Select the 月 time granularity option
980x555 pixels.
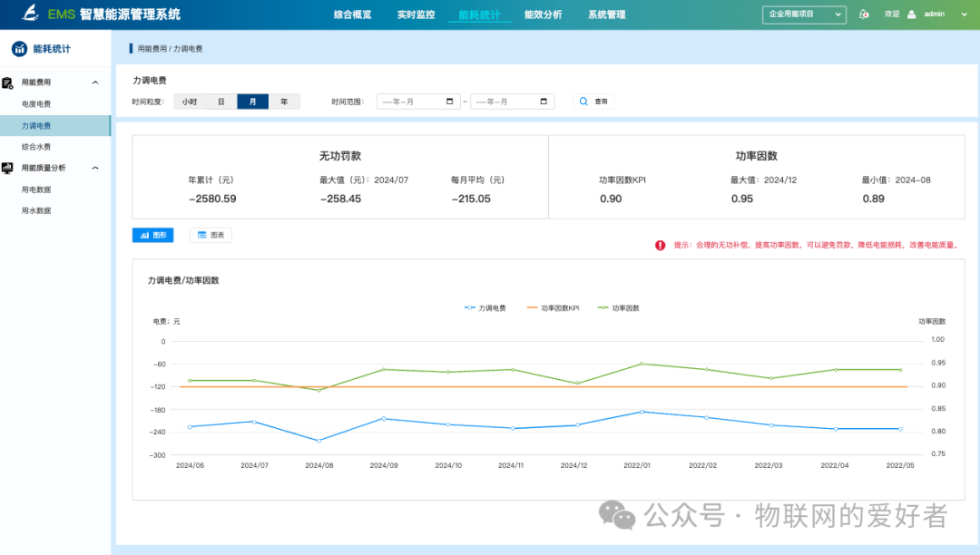(252, 101)
